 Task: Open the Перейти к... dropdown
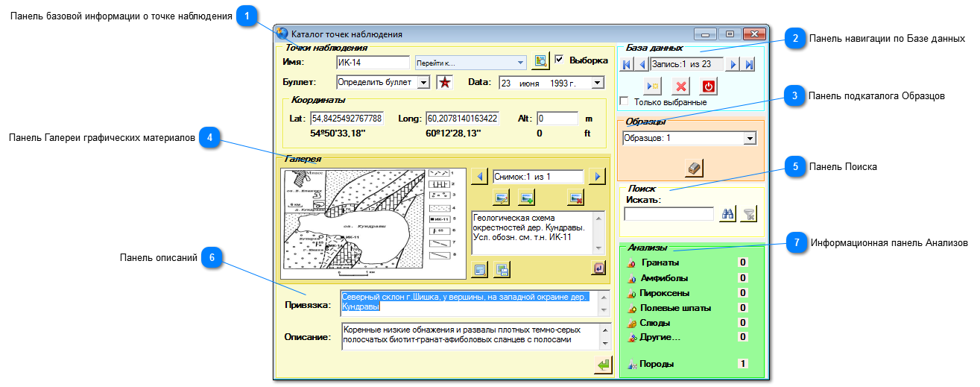pyautogui.click(x=470, y=62)
